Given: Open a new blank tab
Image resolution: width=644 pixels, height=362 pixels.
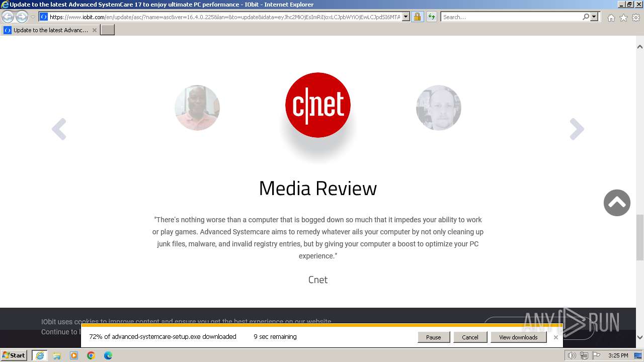Looking at the screenshot, I should (x=108, y=30).
